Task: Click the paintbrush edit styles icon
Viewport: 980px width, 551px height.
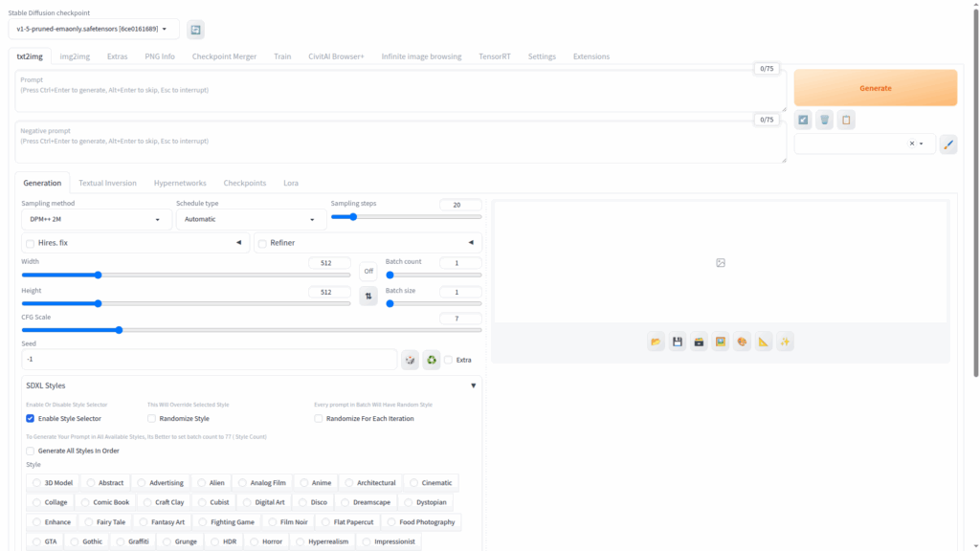Action: pos(947,144)
